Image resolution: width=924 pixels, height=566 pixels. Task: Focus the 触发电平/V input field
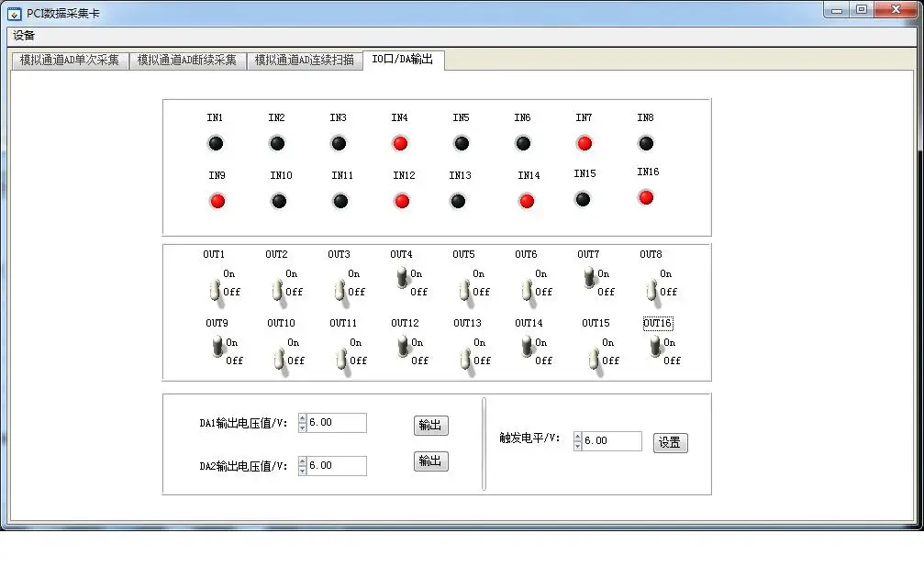click(612, 441)
